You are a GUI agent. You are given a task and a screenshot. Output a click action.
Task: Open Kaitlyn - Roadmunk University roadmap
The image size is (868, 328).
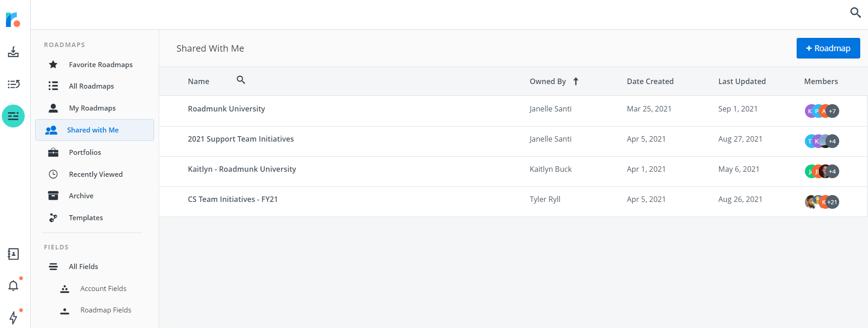(x=242, y=169)
